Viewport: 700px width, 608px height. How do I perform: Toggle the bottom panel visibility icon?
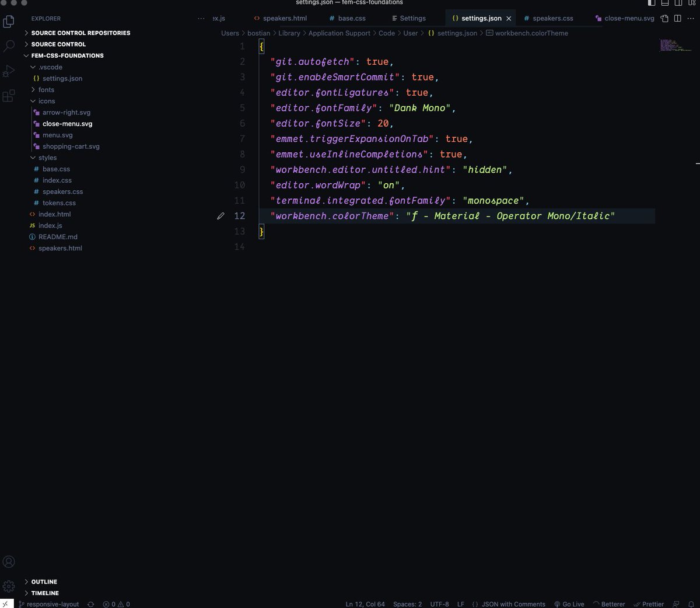664,2
